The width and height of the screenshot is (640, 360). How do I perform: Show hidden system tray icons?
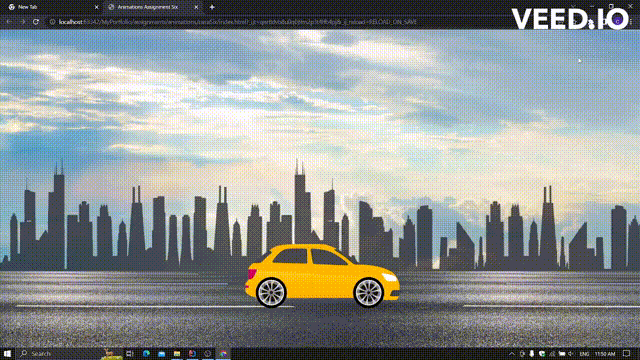(x=511, y=354)
